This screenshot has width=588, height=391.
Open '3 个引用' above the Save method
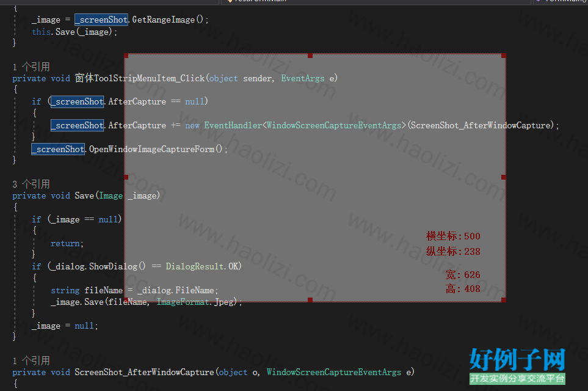(x=31, y=185)
